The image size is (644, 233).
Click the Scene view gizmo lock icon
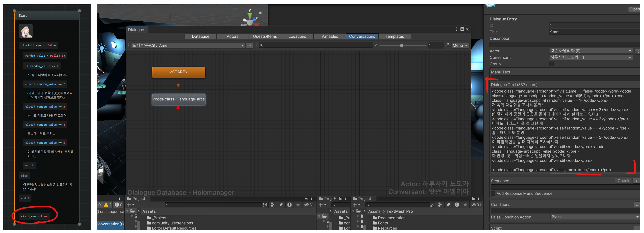tap(260, 12)
